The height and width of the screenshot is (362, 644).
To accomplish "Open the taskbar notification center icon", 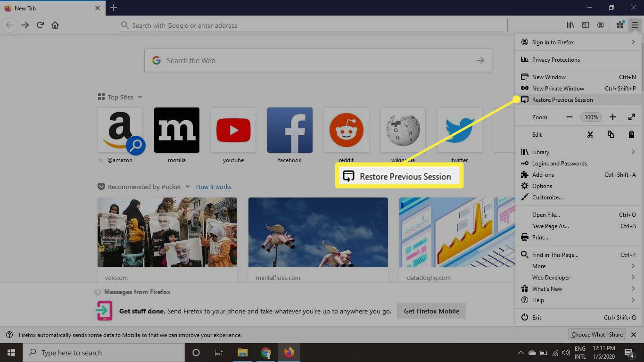I will [x=629, y=353].
